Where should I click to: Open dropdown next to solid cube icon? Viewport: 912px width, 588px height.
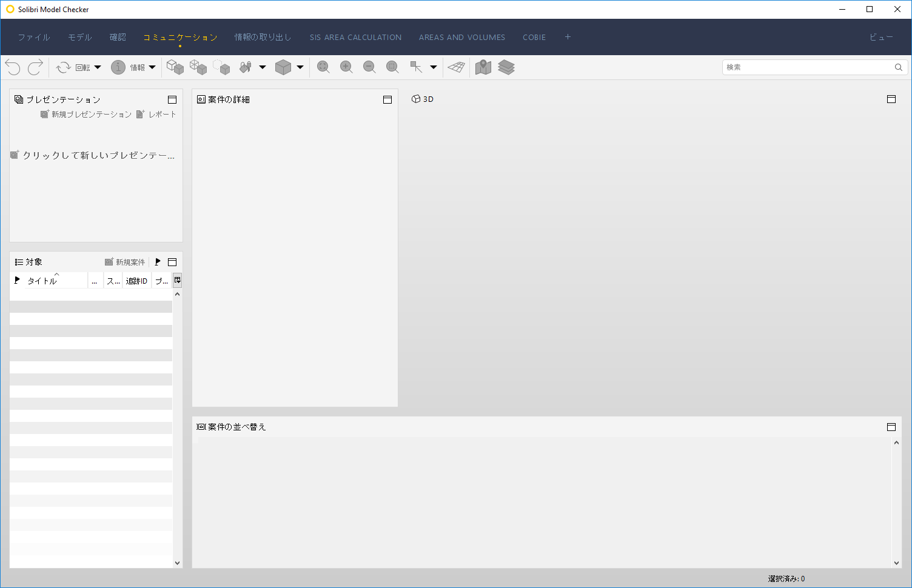[300, 67]
